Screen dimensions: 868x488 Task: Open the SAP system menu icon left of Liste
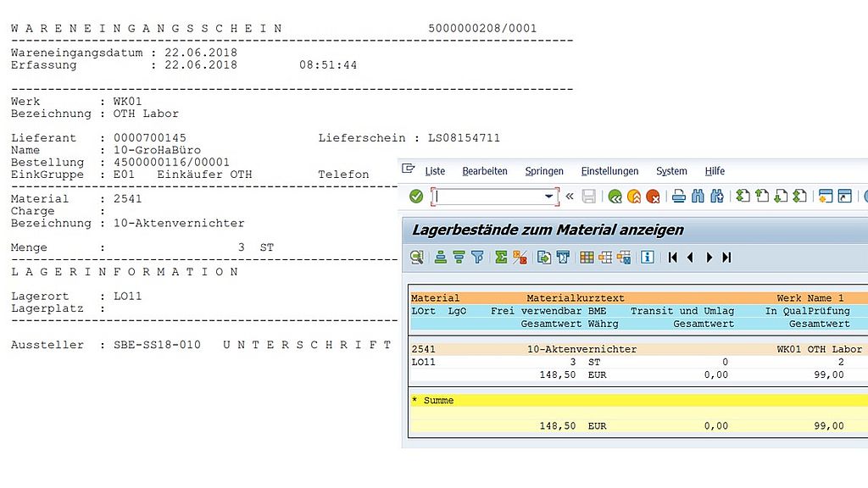click(x=409, y=169)
